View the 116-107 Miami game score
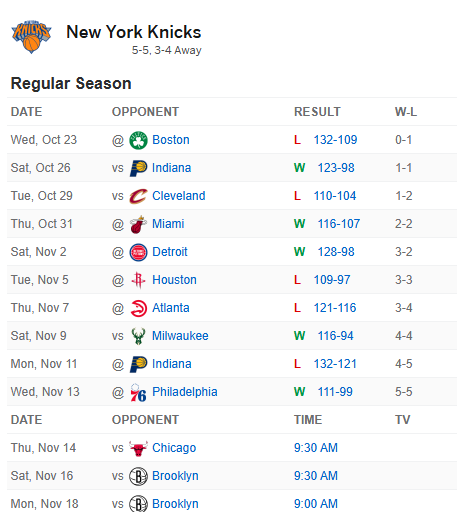457x512 pixels. 338,224
